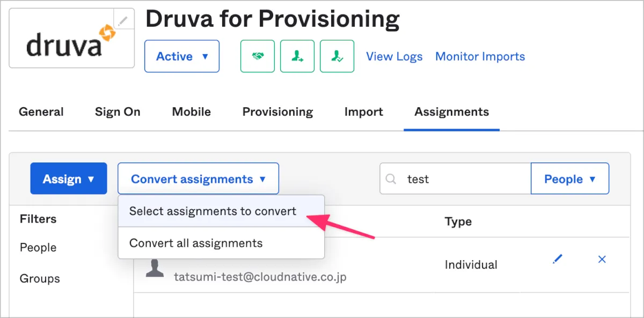Open the Active status dropdown
This screenshot has width=644, height=318.
[x=182, y=56]
